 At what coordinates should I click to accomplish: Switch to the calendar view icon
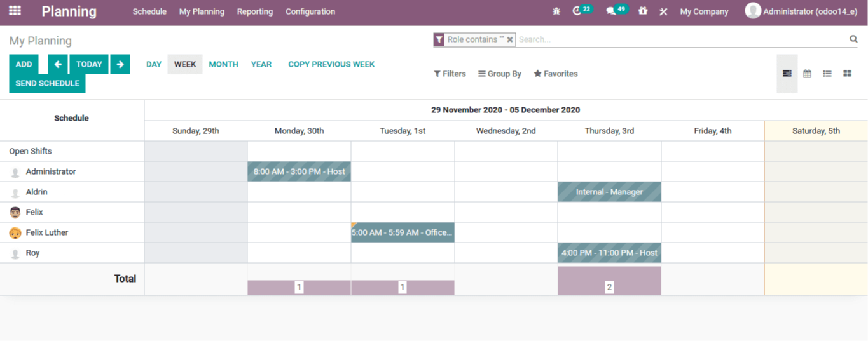(x=807, y=74)
